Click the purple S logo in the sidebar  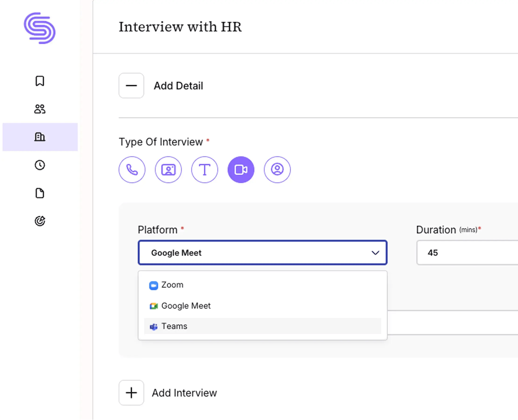point(40,28)
